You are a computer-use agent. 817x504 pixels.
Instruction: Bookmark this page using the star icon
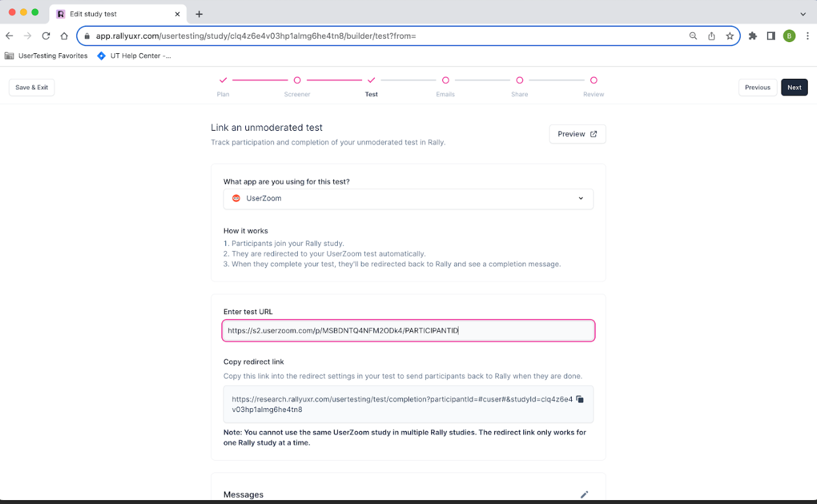[x=730, y=36]
